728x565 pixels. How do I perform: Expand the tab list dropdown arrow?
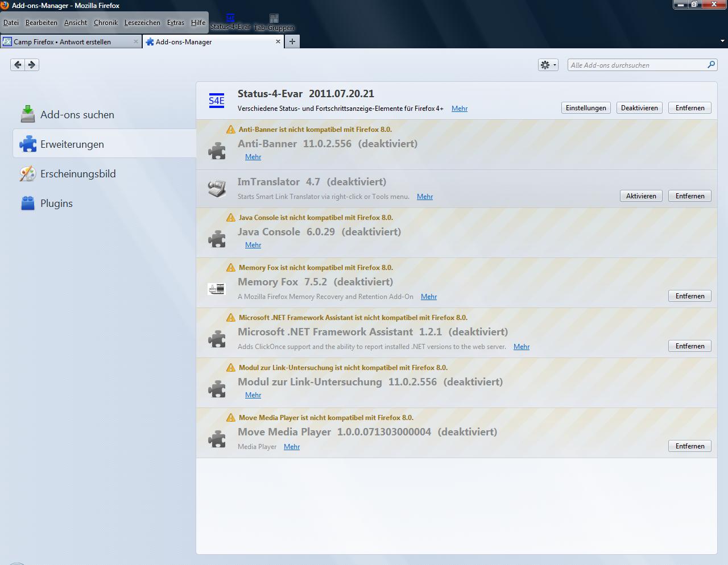pos(722,41)
